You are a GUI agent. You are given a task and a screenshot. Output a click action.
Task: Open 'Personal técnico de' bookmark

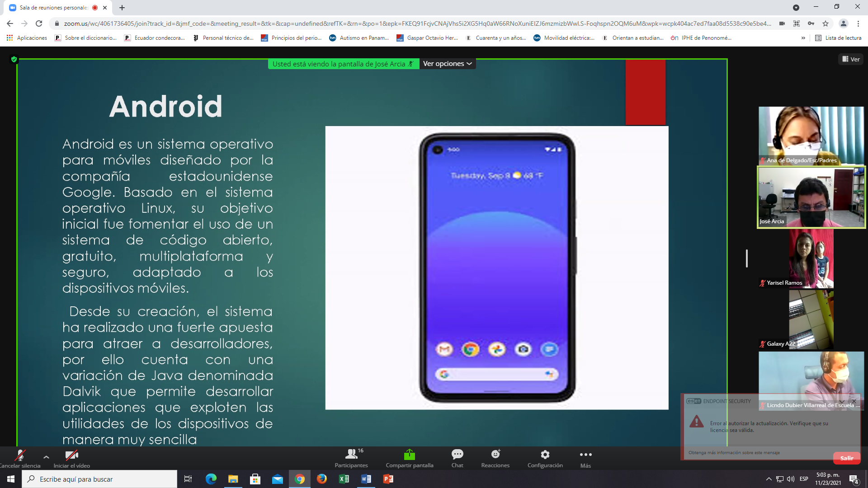pos(223,38)
